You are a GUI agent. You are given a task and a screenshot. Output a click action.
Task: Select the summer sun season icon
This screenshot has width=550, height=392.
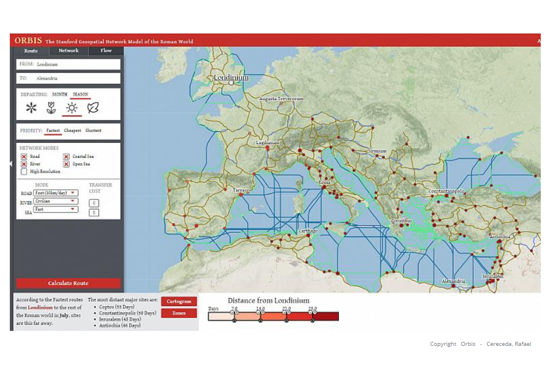72,108
